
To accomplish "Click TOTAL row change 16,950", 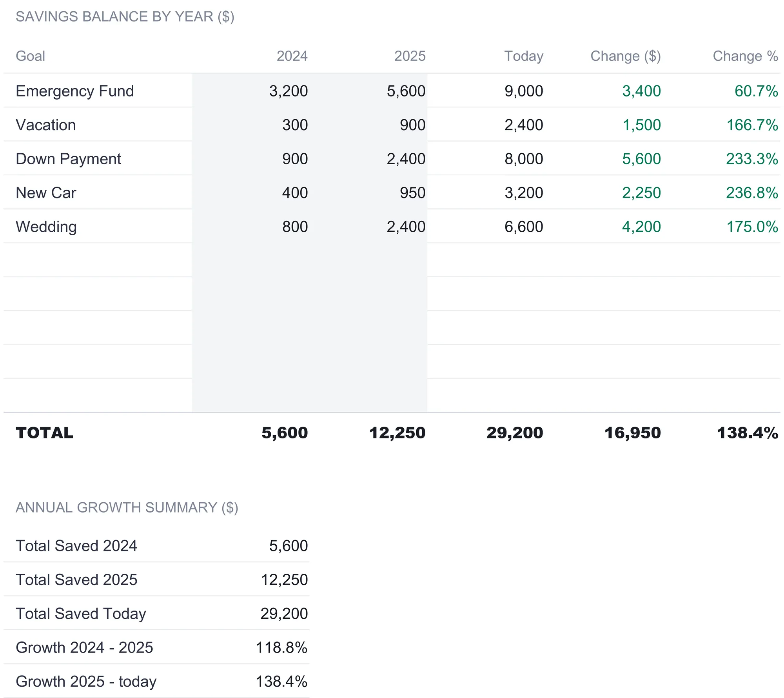I will pos(632,433).
